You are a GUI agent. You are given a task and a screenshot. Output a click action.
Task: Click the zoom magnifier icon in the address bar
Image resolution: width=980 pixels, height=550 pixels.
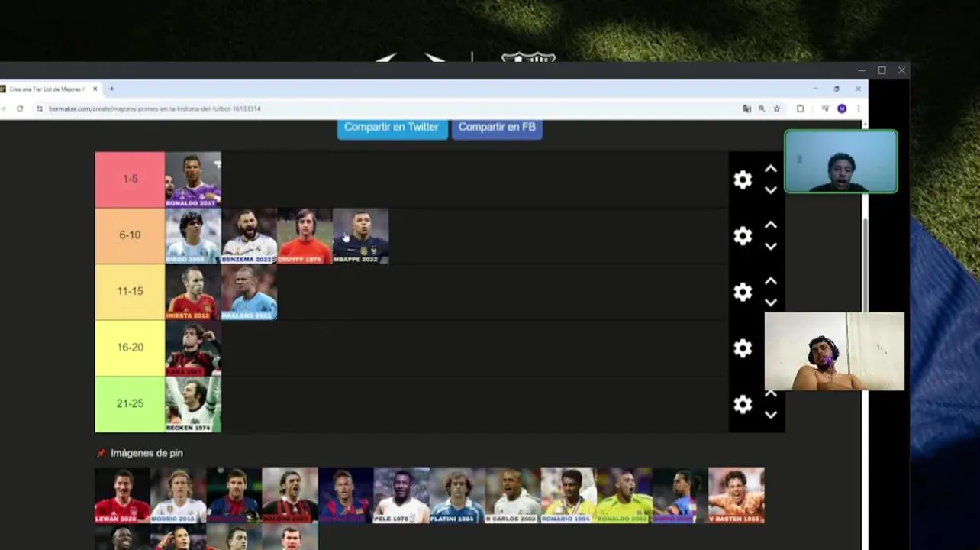click(762, 108)
